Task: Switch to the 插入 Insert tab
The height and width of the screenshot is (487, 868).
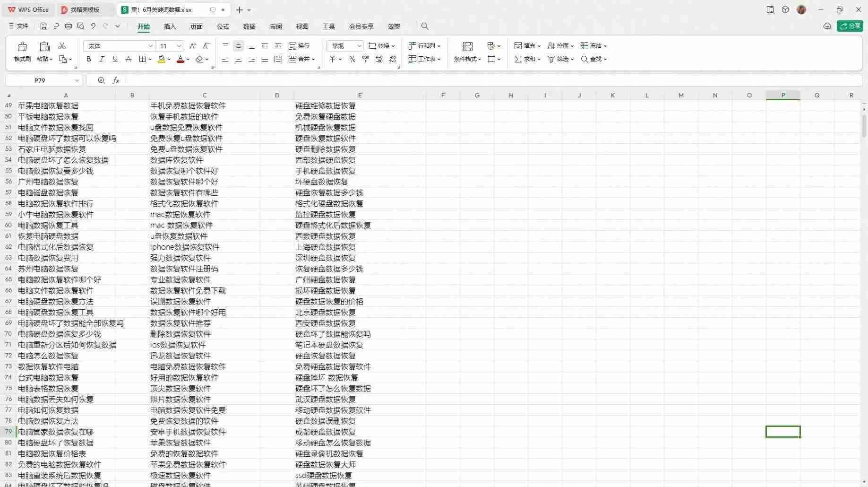Action: click(170, 26)
